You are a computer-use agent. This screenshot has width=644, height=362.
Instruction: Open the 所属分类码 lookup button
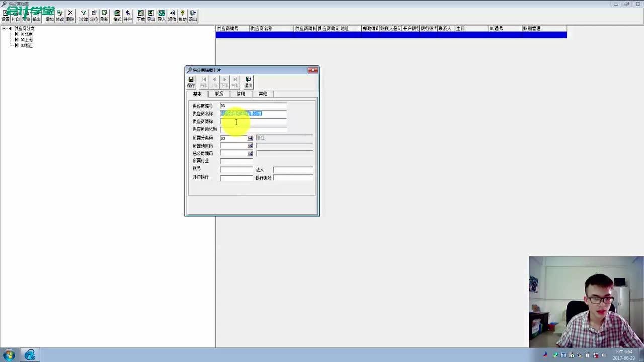pos(250,138)
